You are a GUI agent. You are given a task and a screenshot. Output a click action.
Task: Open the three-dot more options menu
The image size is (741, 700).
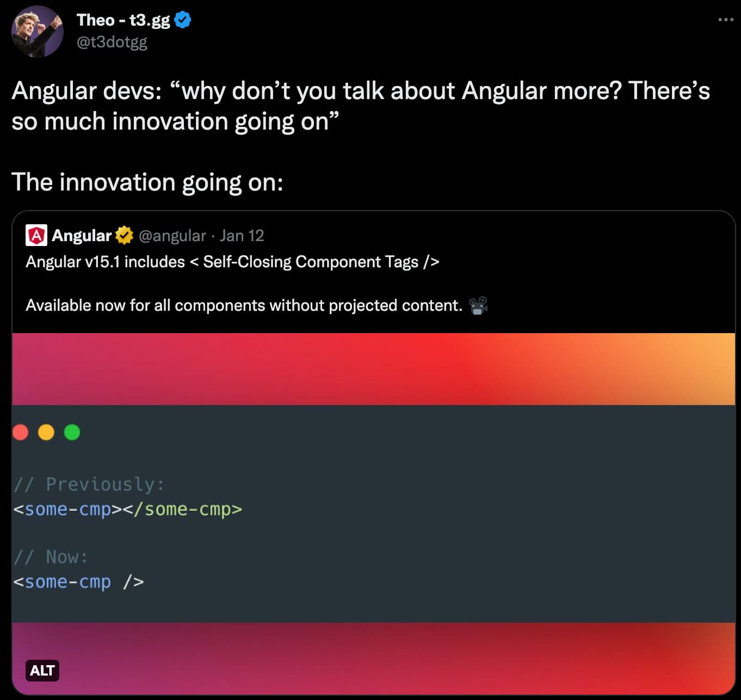click(725, 20)
